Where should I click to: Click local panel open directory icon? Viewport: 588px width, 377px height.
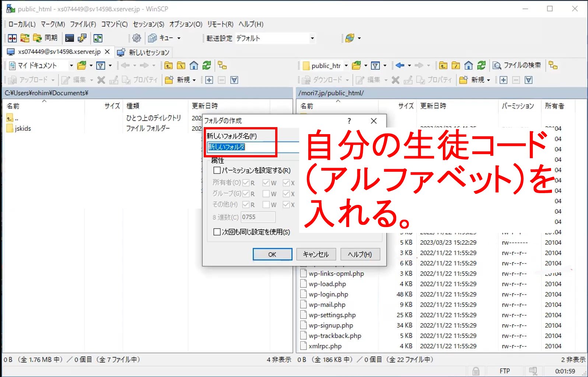pos(81,66)
